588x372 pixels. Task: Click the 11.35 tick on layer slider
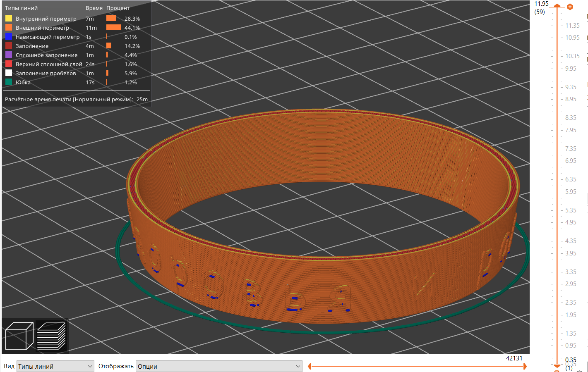click(572, 26)
